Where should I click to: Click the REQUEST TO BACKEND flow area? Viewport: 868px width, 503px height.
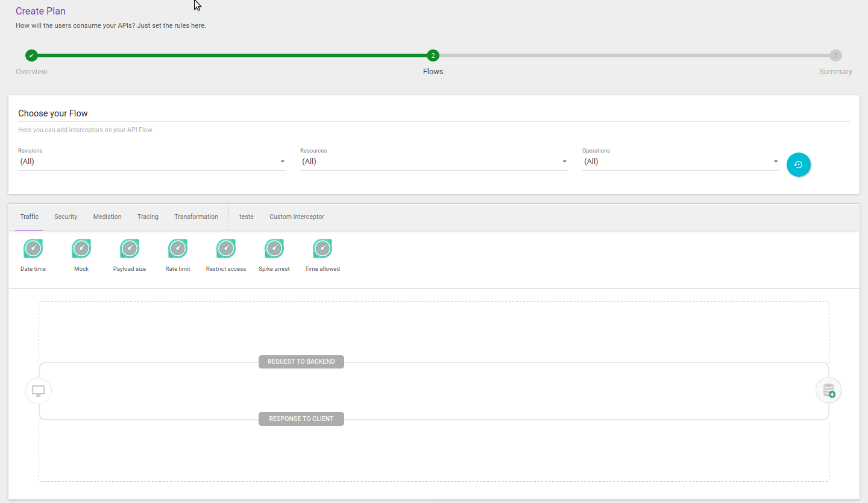pyautogui.click(x=301, y=361)
